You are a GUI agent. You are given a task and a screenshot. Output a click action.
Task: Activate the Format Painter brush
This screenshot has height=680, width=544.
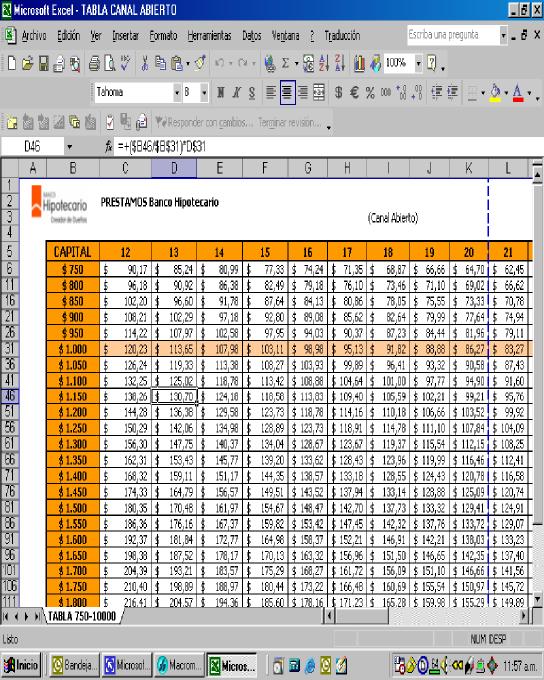[200, 63]
